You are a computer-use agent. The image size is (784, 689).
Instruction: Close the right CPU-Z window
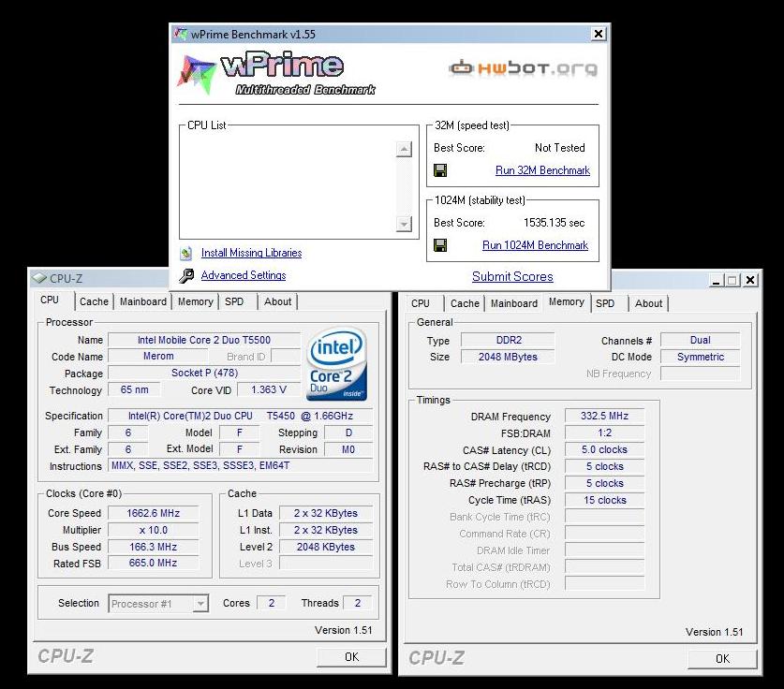coord(750,280)
